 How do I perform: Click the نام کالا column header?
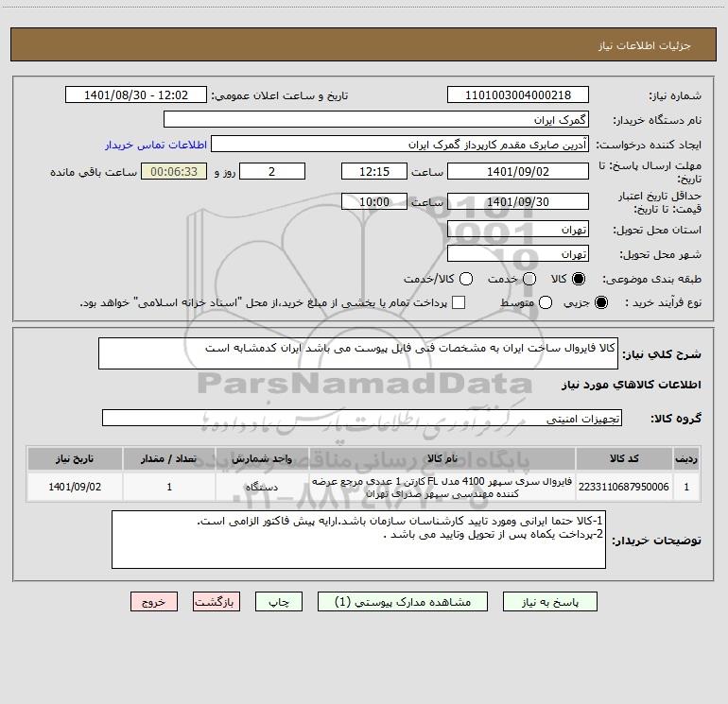point(442,458)
